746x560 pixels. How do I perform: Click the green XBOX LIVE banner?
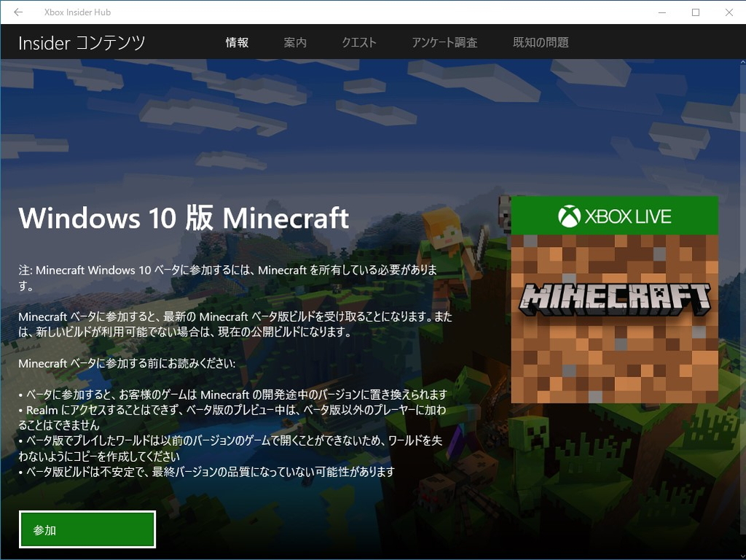pos(616,215)
